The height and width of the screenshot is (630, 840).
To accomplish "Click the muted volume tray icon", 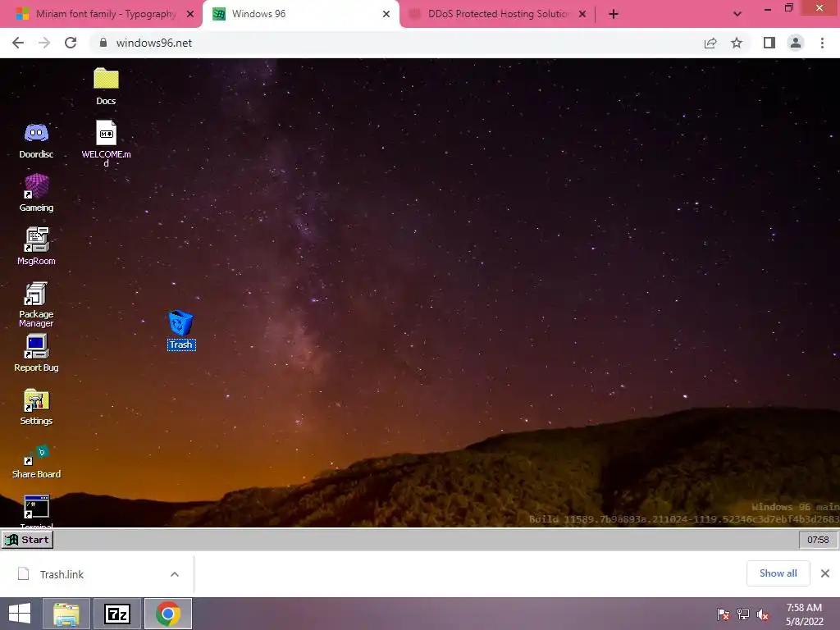I will 763,614.
